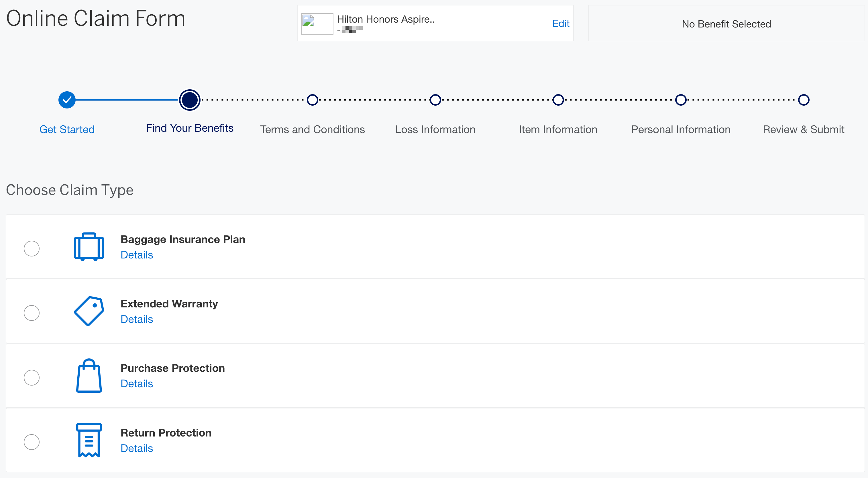Click the Review & Submit step circle

tap(804, 100)
